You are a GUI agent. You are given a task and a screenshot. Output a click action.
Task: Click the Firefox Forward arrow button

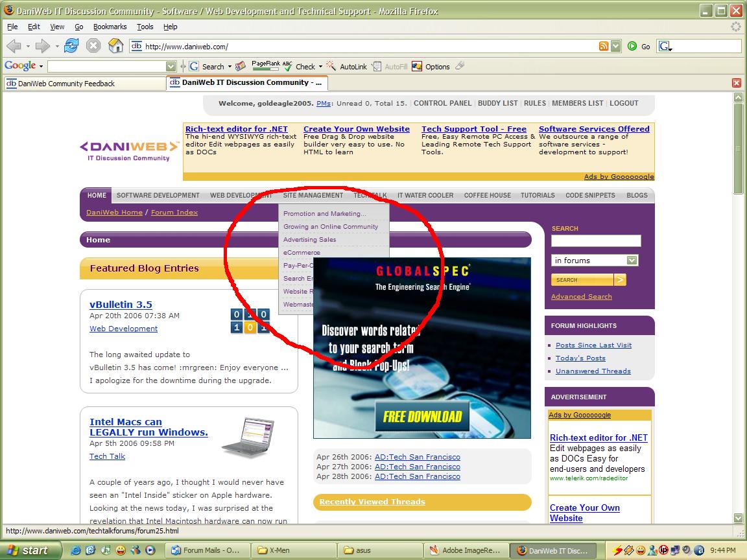tap(42, 46)
